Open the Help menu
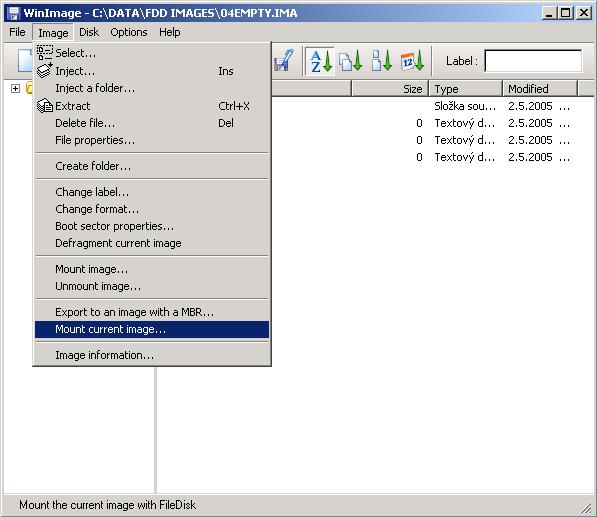 [x=169, y=32]
